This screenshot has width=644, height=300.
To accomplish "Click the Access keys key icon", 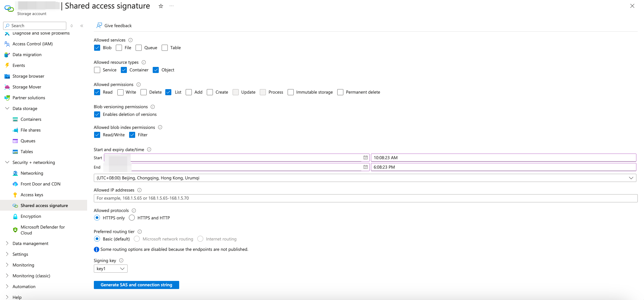I will tap(15, 195).
